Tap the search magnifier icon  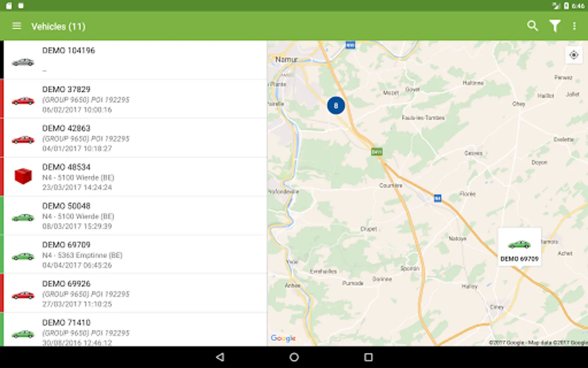532,26
